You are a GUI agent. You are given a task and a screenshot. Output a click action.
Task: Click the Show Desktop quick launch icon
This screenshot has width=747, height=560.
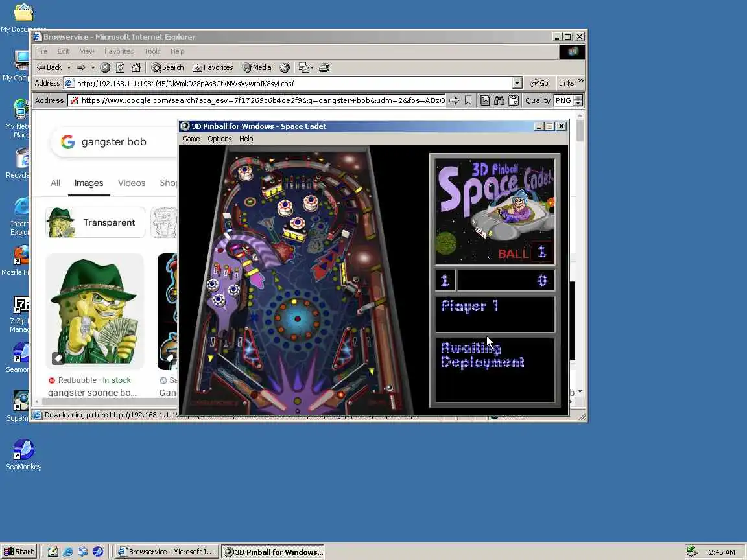pos(53,552)
